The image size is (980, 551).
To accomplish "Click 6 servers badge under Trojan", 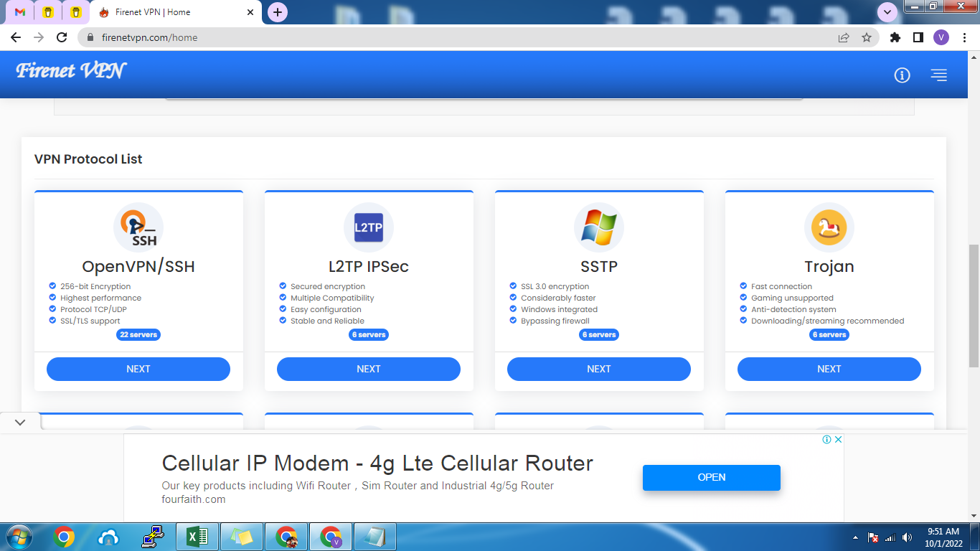I will [829, 334].
